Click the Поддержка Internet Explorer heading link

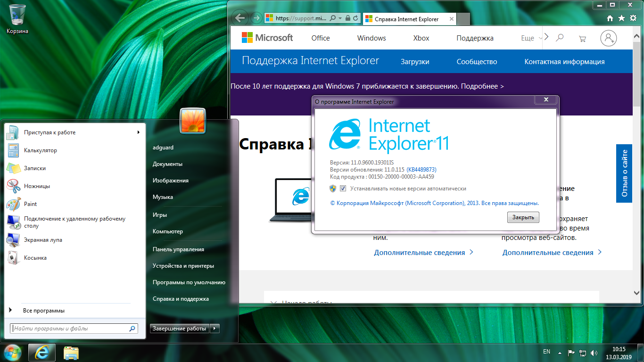coord(310,60)
